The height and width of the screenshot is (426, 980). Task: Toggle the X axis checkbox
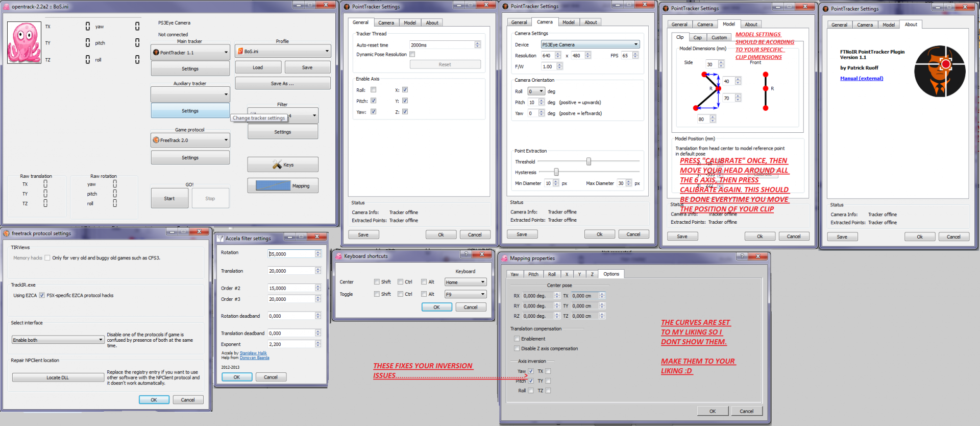405,89
